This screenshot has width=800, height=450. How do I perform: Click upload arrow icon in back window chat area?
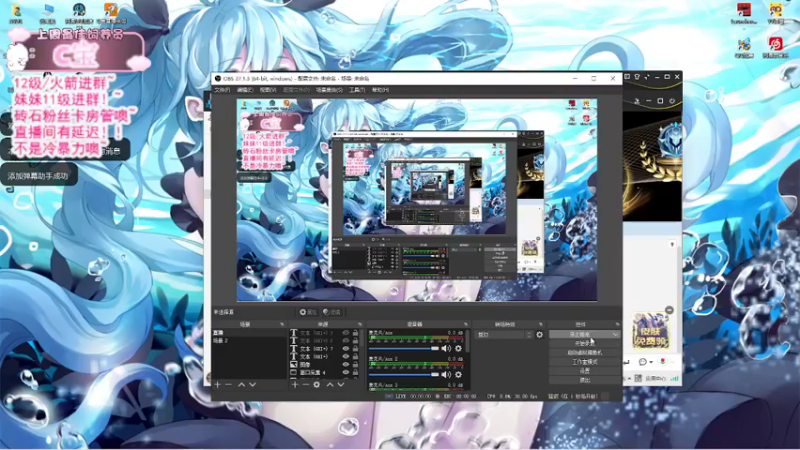coord(672,245)
